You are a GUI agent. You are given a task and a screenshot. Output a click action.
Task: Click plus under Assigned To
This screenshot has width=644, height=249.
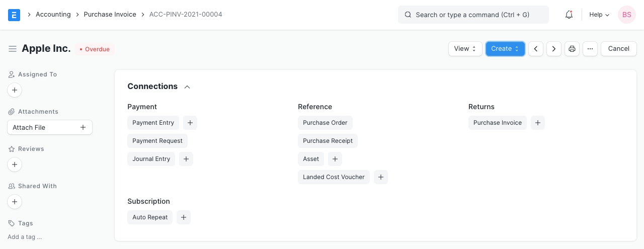tap(15, 90)
